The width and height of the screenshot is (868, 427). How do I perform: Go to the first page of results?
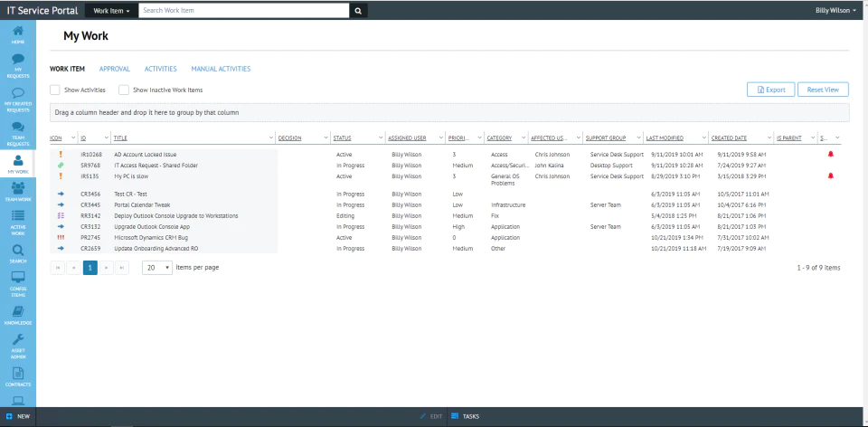point(57,268)
